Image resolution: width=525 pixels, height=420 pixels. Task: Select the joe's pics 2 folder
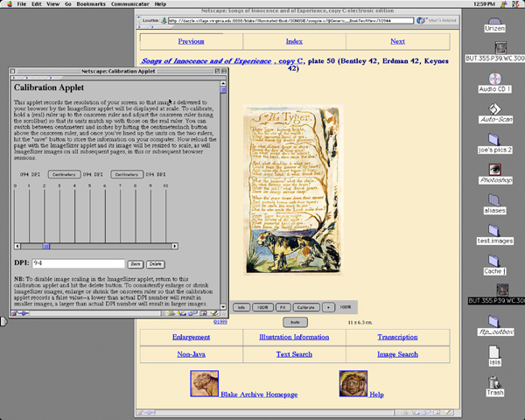click(x=494, y=143)
